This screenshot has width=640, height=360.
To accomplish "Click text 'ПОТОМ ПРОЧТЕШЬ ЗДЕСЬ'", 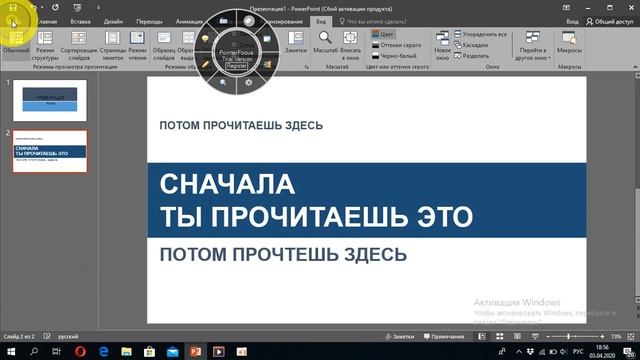I will click(x=283, y=254).
